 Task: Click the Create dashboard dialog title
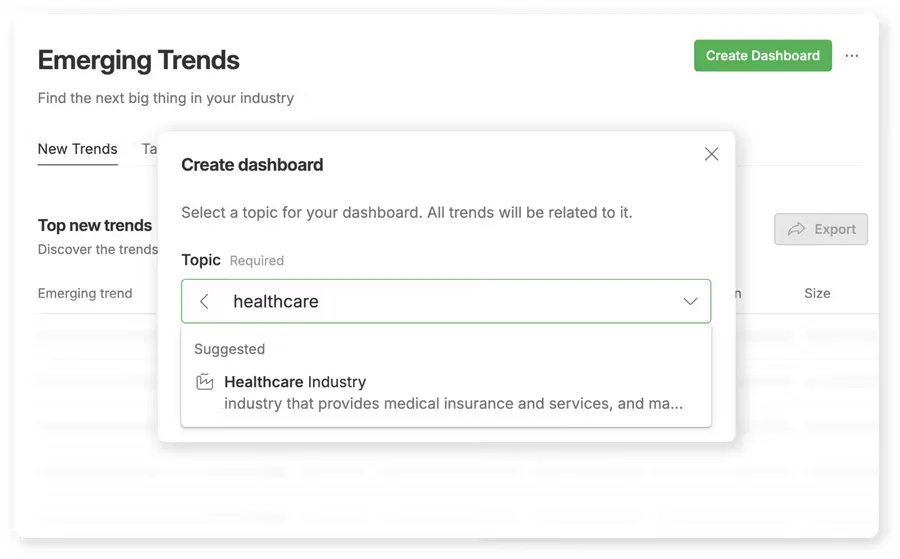[x=252, y=165]
